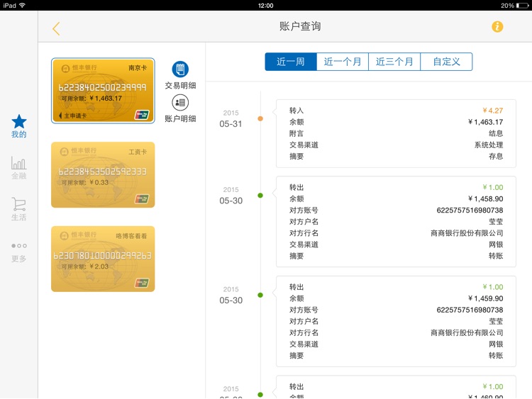The height and width of the screenshot is (399, 532).
Task: Tap card number 6223845350259233
Action: click(102, 172)
